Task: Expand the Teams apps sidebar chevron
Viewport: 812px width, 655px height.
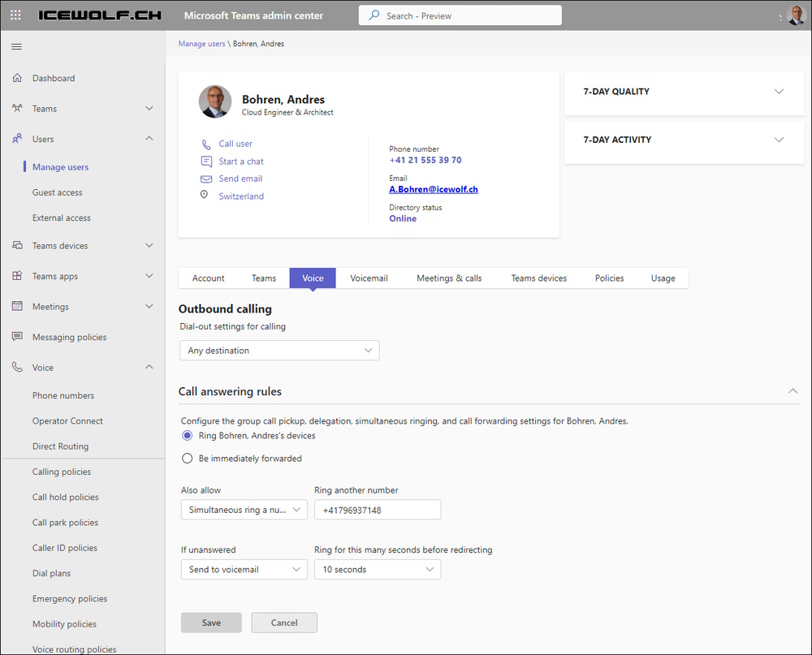Action: point(149,276)
